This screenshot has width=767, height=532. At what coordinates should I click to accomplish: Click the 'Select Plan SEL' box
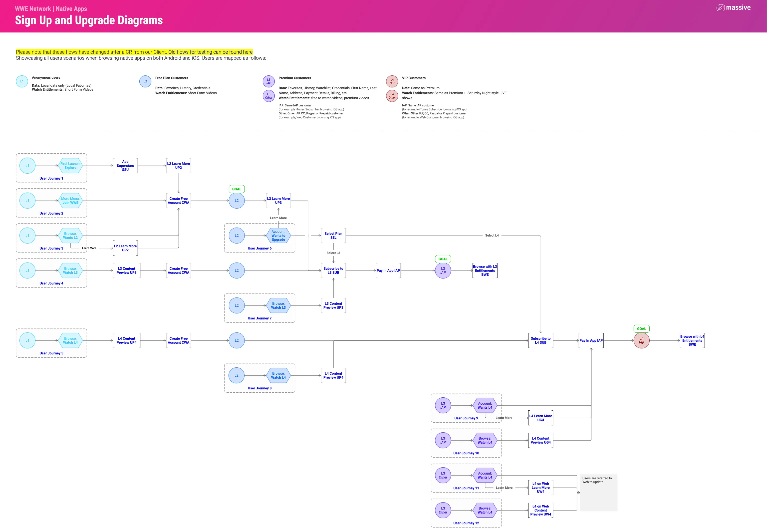[x=333, y=236]
